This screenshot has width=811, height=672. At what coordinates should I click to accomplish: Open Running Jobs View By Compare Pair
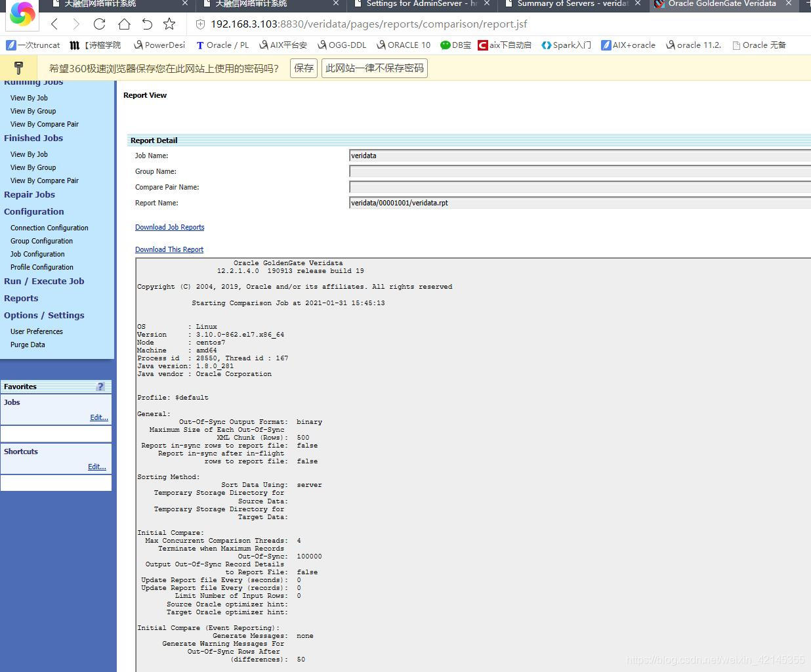tap(45, 124)
